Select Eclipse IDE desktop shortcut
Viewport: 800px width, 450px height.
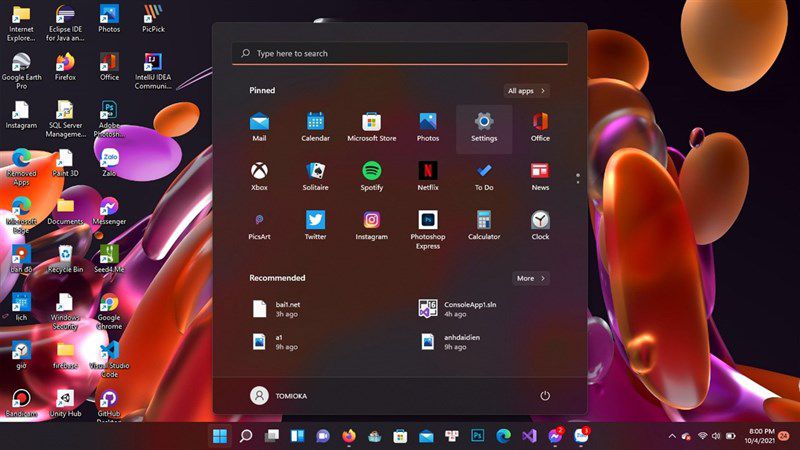(65, 23)
